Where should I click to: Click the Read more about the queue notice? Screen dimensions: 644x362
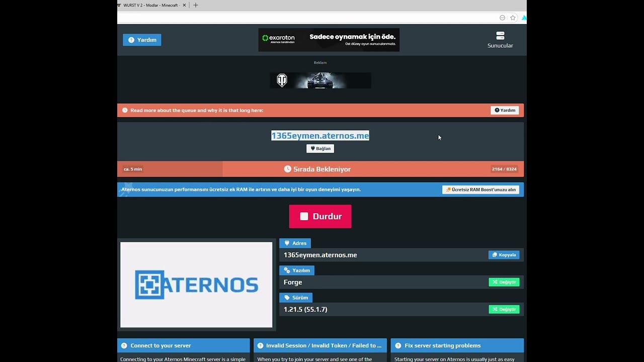tap(197, 110)
